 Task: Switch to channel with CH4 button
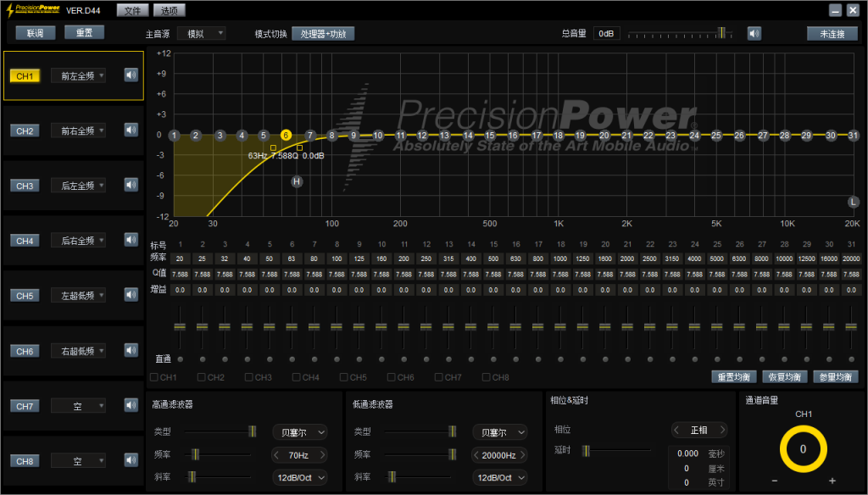coord(25,241)
